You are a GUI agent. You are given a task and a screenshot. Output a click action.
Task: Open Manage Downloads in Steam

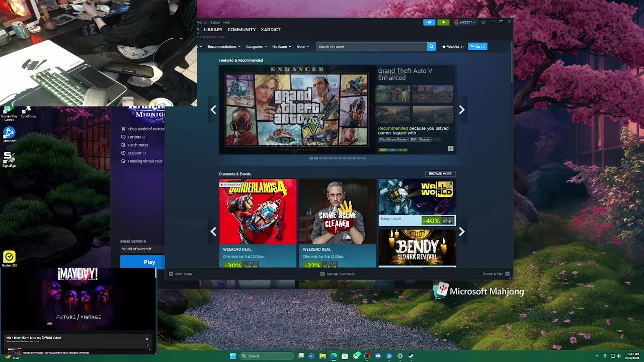point(338,274)
